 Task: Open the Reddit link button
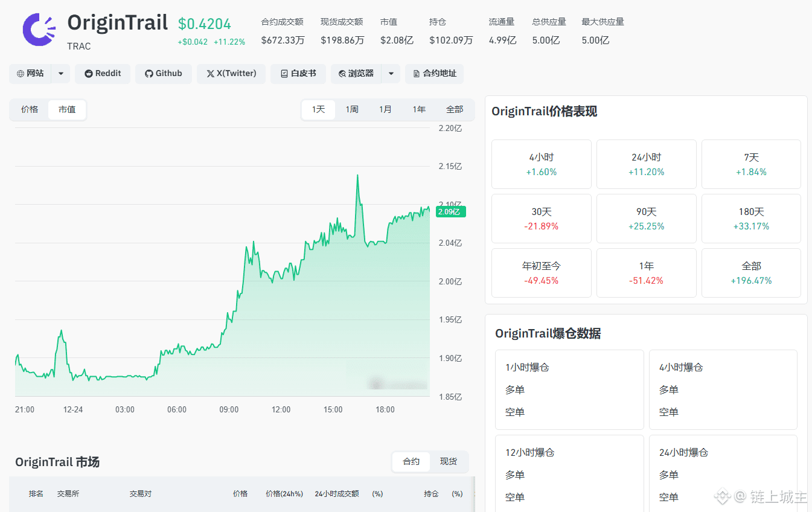(x=103, y=74)
